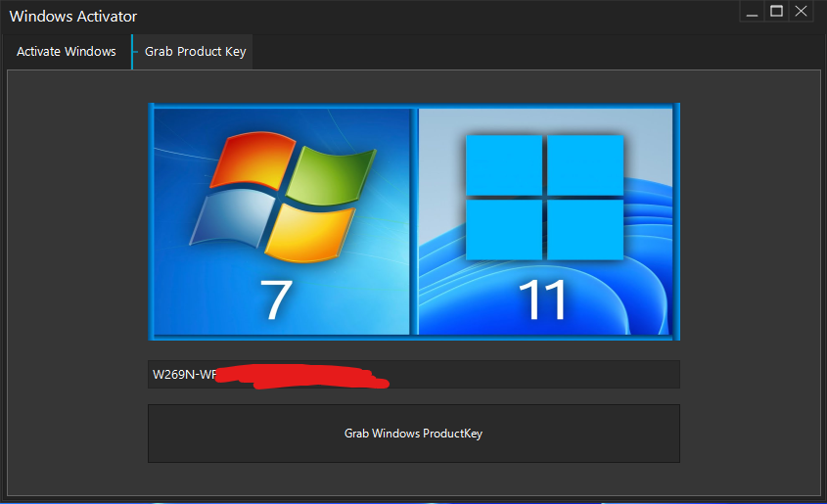Open the Grab Product Key tab
827x504 pixels.
click(193, 52)
